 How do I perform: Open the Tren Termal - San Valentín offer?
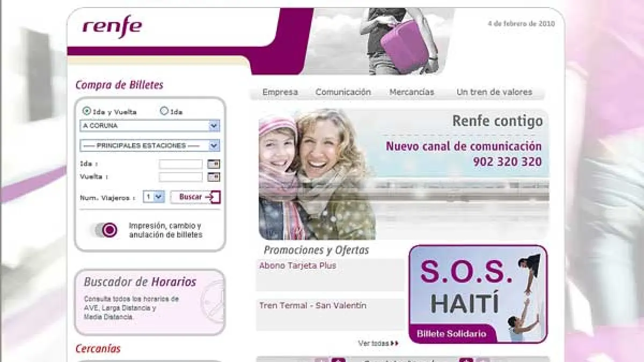tap(312, 306)
